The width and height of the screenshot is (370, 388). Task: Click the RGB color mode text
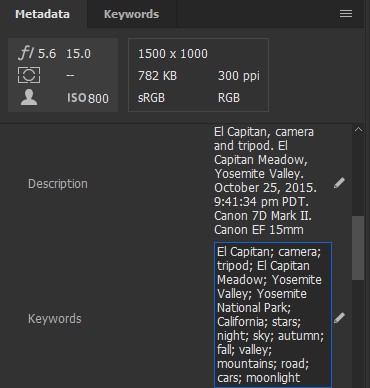click(229, 98)
